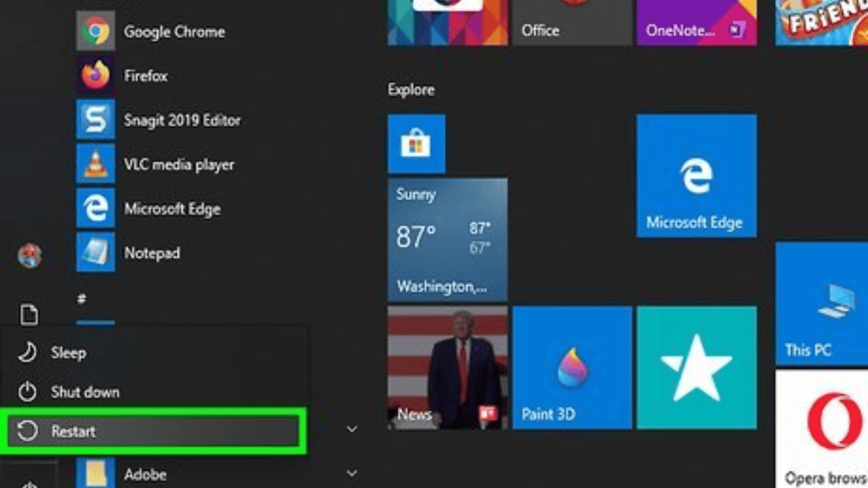This screenshot has width=868, height=488.
Task: Click the chevron just above the Adobe row
Action: point(351,429)
